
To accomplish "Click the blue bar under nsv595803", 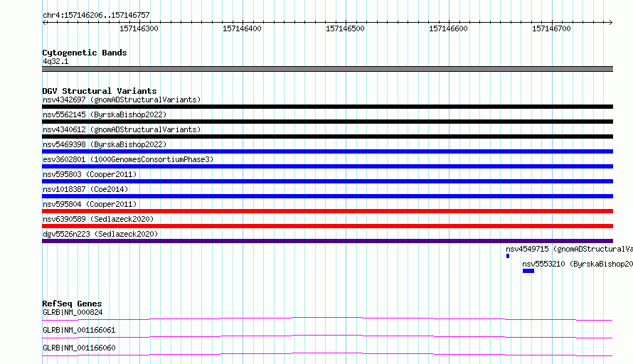I will (x=327, y=181).
